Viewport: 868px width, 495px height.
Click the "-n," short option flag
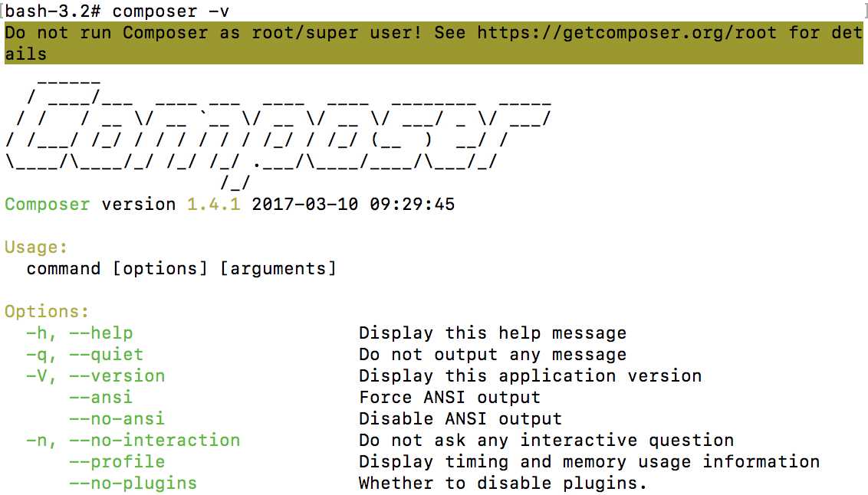(x=41, y=441)
